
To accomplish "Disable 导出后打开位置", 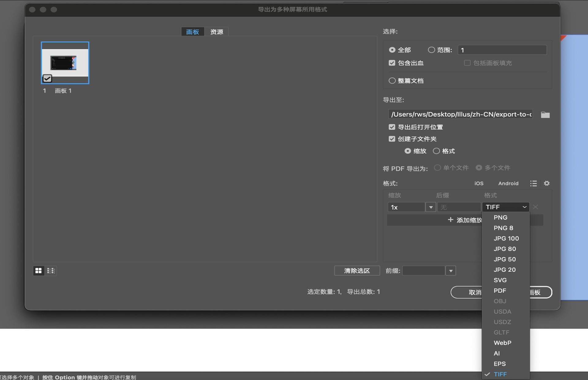I will click(x=392, y=127).
